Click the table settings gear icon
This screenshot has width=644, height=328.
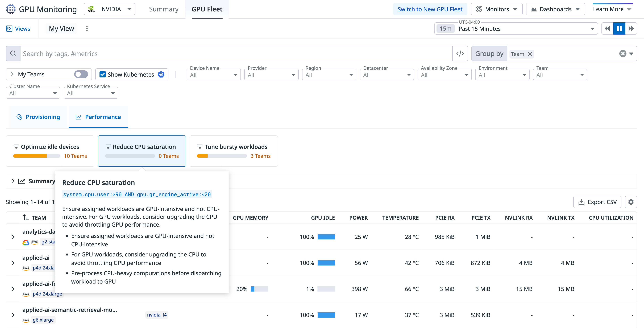[x=631, y=202]
